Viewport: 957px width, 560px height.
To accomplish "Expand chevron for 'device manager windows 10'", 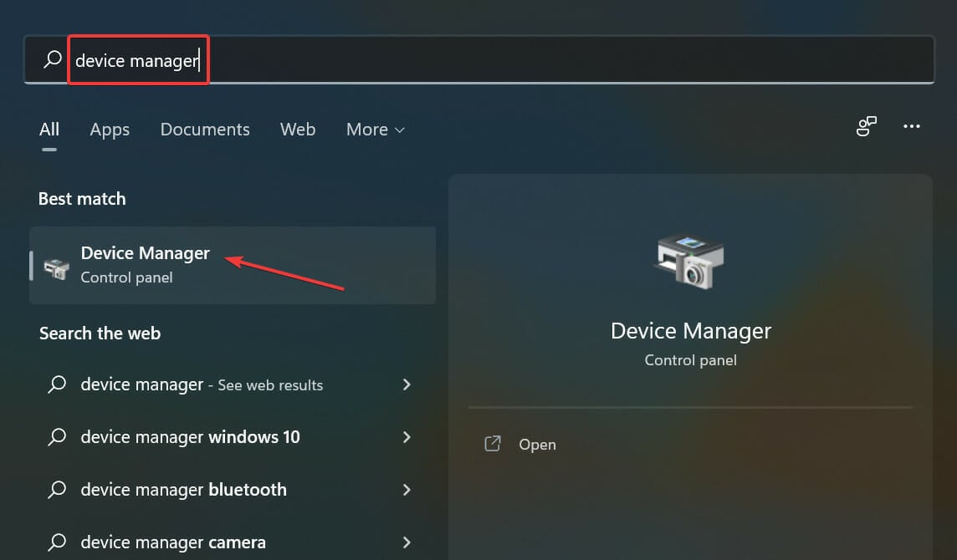I will 407,437.
